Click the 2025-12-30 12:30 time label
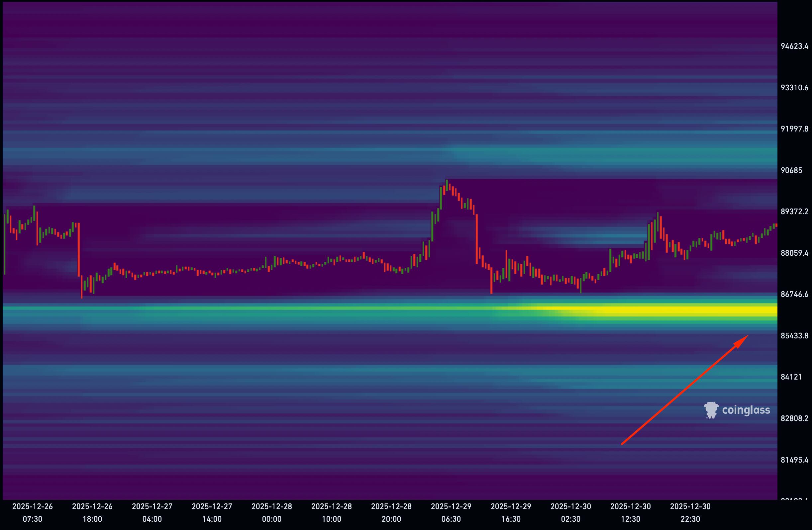 631,513
